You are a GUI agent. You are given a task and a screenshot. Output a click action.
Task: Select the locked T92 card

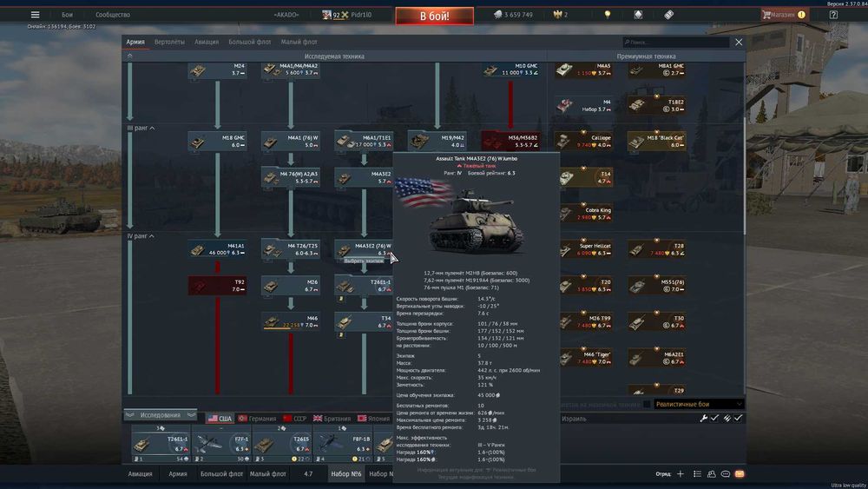coord(217,285)
